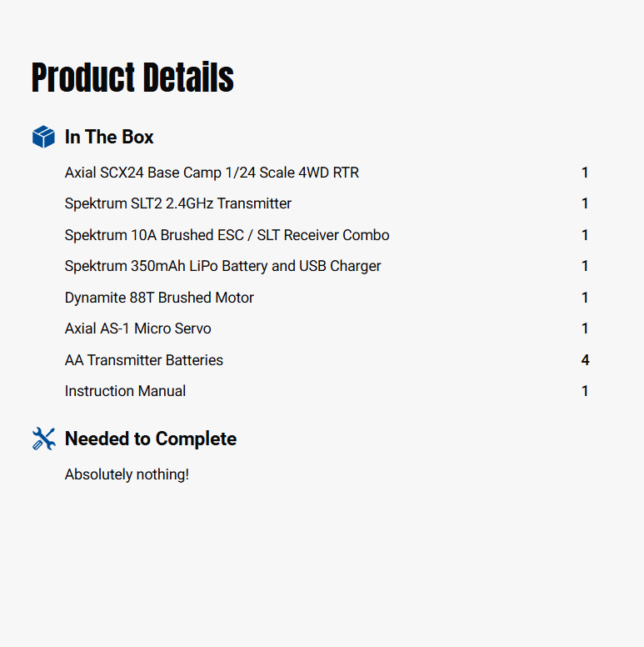Image resolution: width=644 pixels, height=647 pixels.
Task: Click the blue box icon
Action: click(x=43, y=137)
